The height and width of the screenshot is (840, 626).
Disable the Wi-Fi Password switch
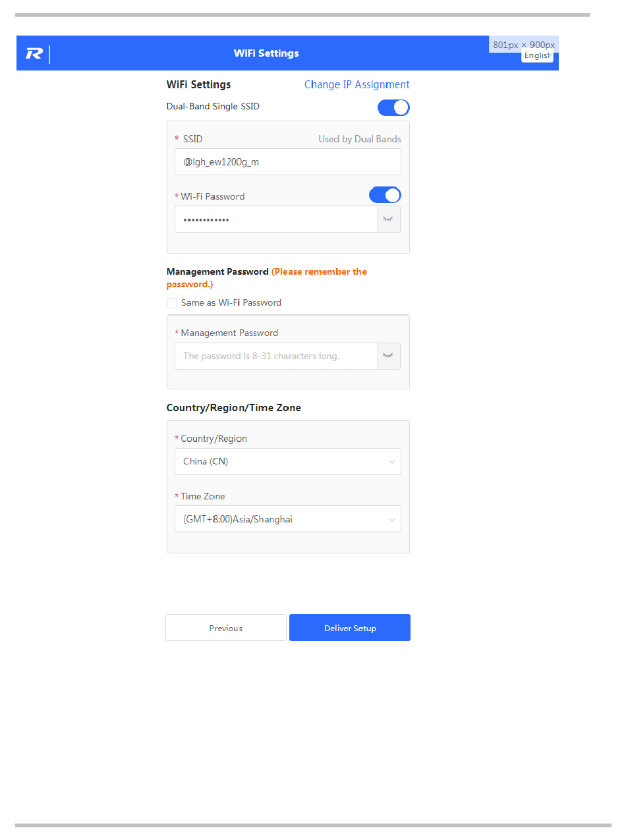385,195
